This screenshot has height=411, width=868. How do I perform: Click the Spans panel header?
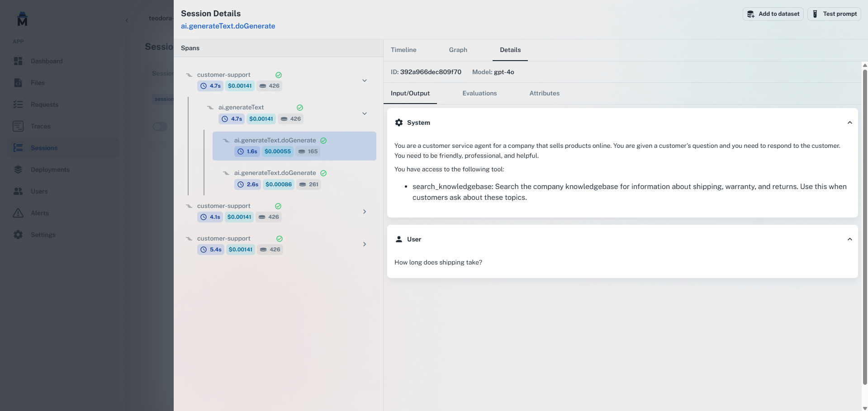[x=278, y=48]
